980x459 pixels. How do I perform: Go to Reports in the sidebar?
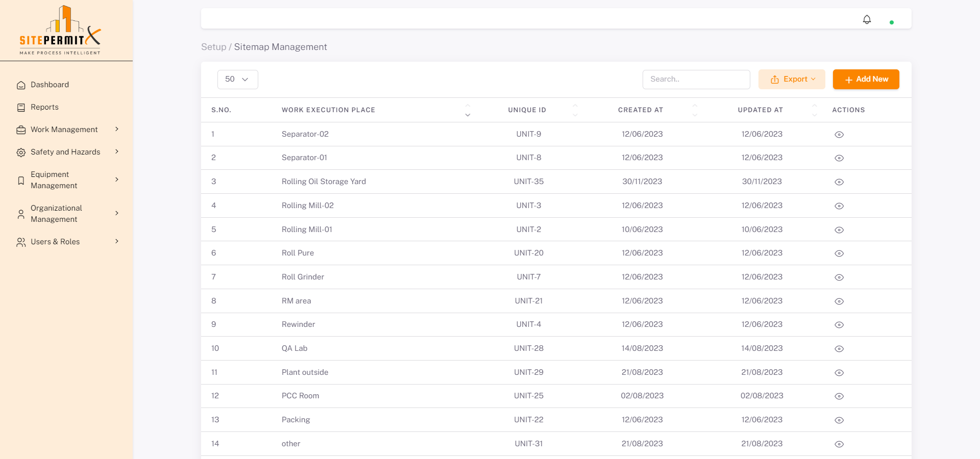pos(44,107)
